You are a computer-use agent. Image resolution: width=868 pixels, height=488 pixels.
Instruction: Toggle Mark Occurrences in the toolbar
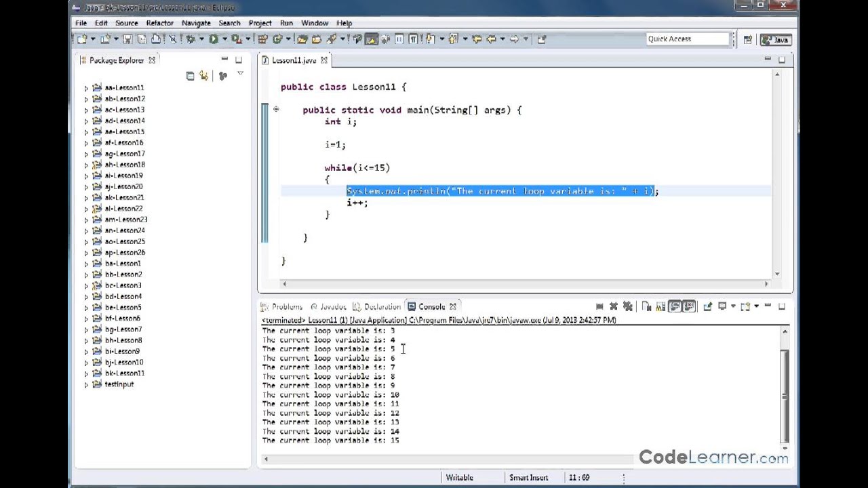click(371, 39)
